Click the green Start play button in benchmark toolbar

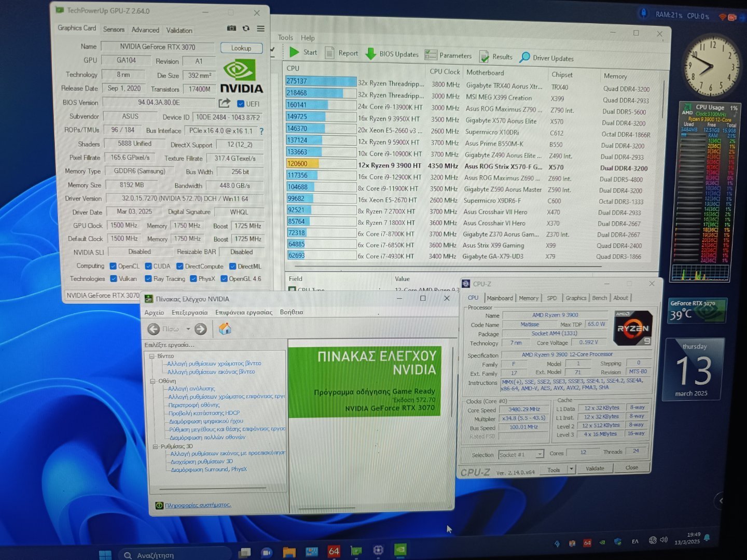[x=294, y=52]
